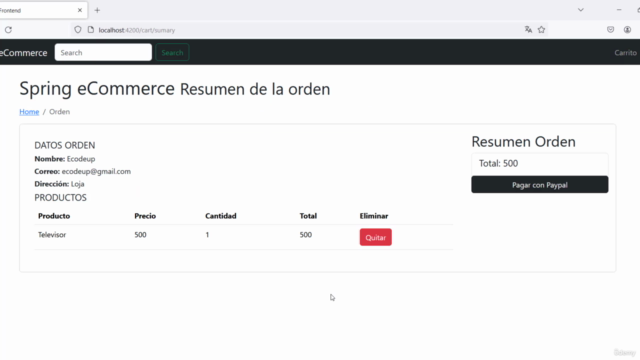
Task: Click the Precio column header
Action: pos(145,216)
